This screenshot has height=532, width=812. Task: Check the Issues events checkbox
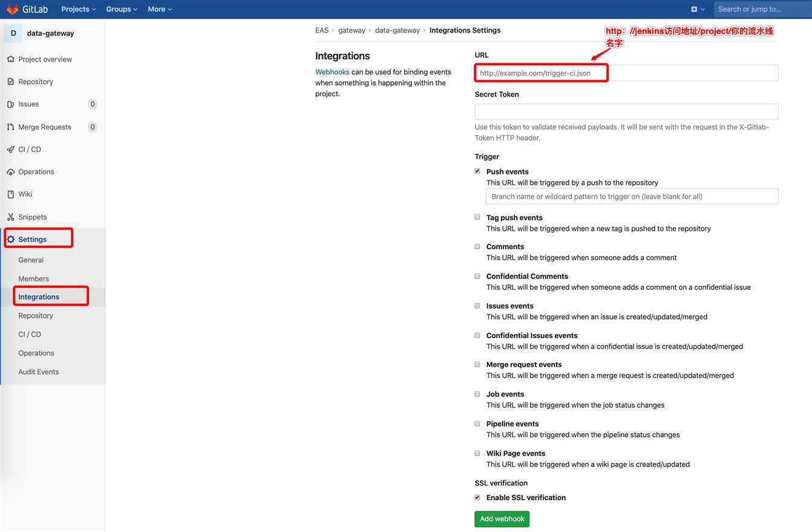coord(477,306)
